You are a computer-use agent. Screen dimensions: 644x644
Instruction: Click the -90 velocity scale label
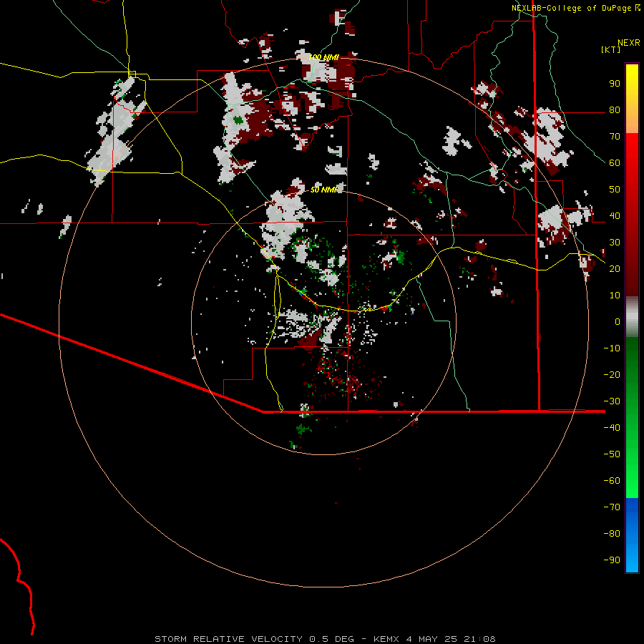point(612,560)
